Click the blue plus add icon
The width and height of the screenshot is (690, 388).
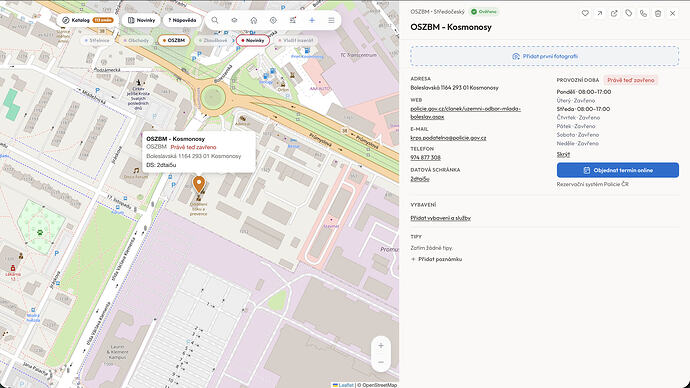(x=312, y=20)
